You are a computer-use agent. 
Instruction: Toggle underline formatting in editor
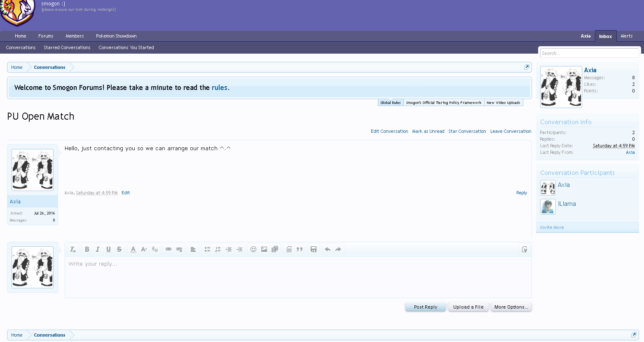[108, 249]
